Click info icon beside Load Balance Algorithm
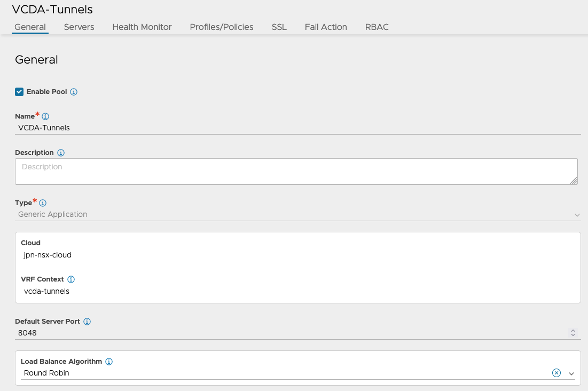 (x=109, y=362)
